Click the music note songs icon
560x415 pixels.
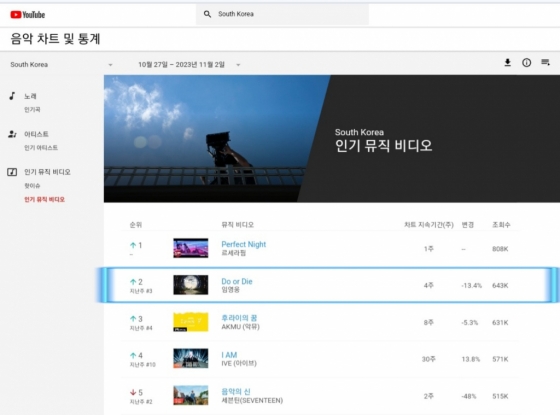pos(12,96)
